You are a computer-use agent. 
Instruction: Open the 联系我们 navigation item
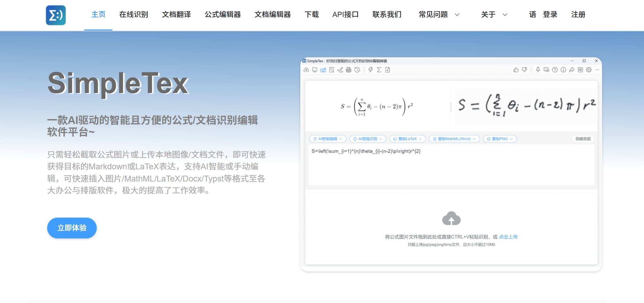coord(387,15)
